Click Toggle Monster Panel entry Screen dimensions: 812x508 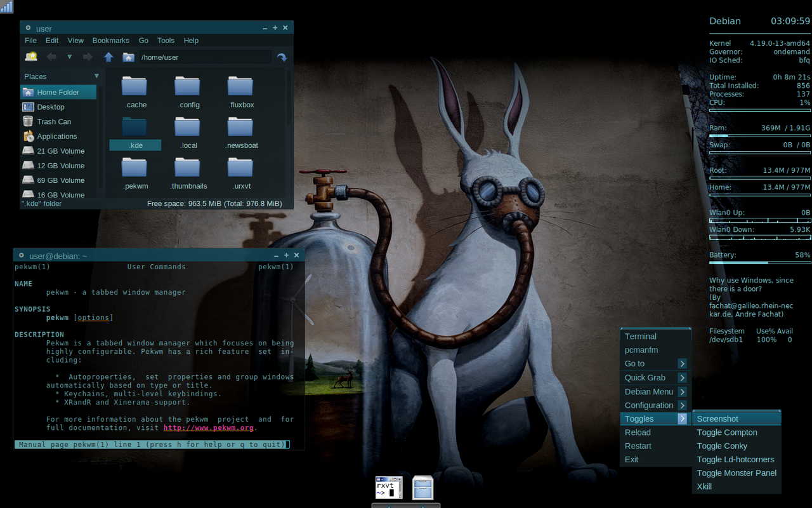pos(737,473)
